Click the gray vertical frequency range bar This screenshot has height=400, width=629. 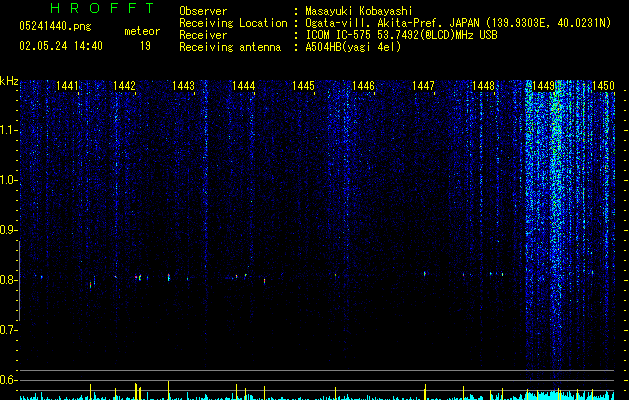pyautogui.click(x=19, y=281)
